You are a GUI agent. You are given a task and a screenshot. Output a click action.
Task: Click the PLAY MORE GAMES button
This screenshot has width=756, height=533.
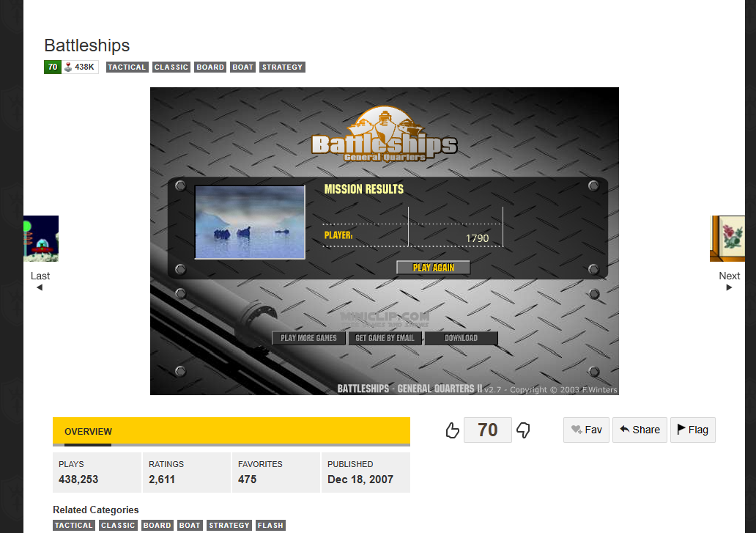tap(308, 338)
